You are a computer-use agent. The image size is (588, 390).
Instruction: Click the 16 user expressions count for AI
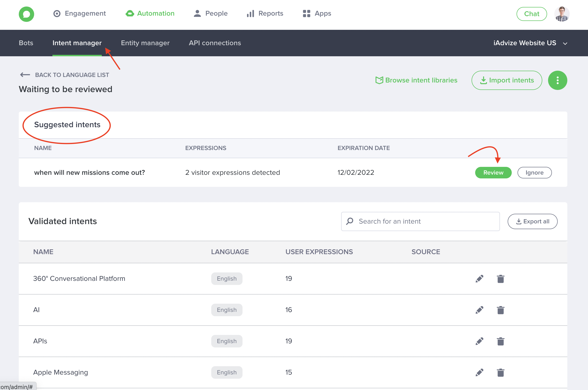[x=288, y=310]
